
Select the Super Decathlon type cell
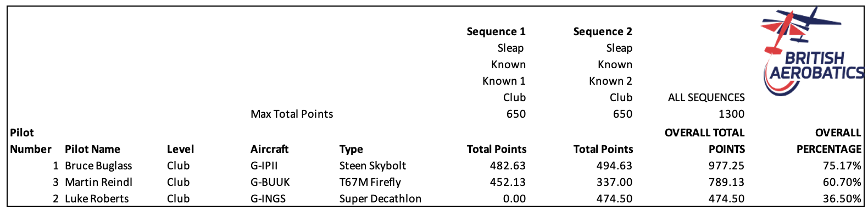tap(380, 199)
